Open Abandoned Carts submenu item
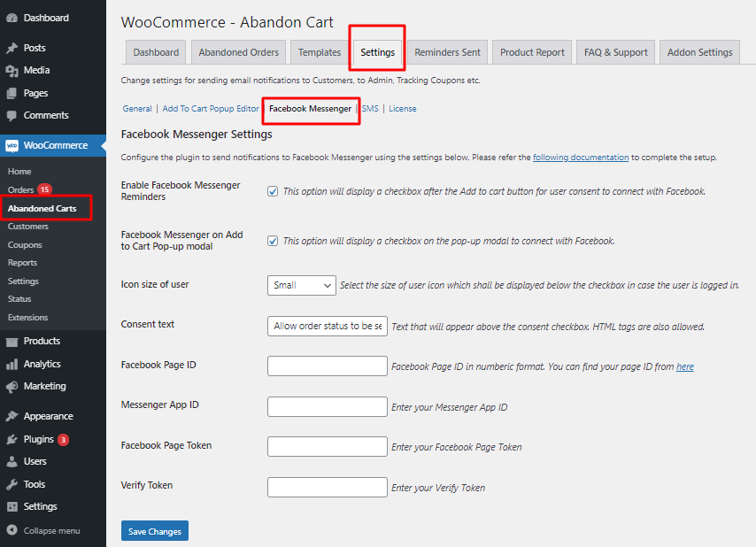 [x=42, y=209]
